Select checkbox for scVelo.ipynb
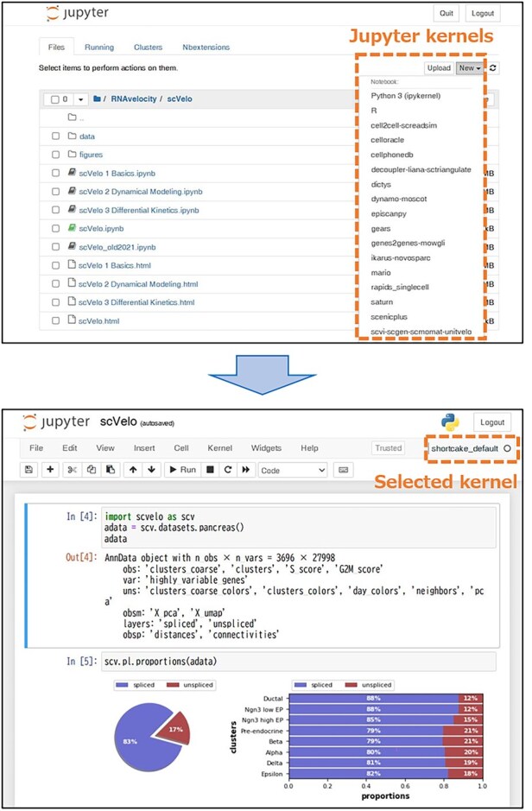The image size is (532, 811). [55, 229]
